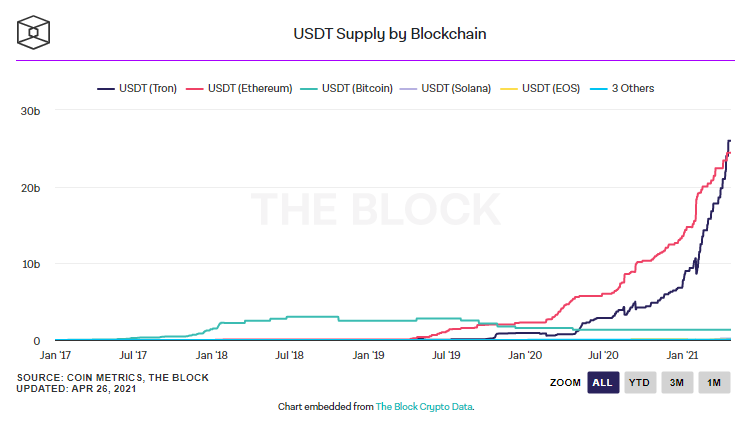Viewport: 745px width, 430px height.
Task: Set zoom range to 3M
Action: pyautogui.click(x=676, y=383)
